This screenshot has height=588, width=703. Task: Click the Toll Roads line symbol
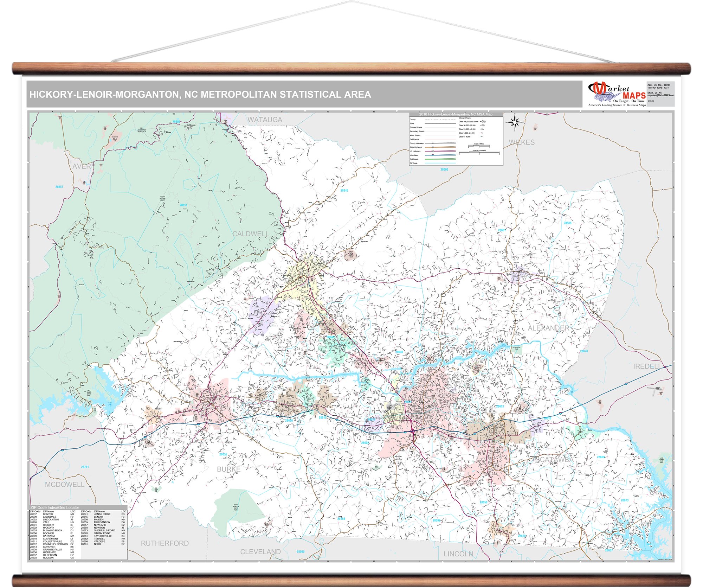click(440, 159)
